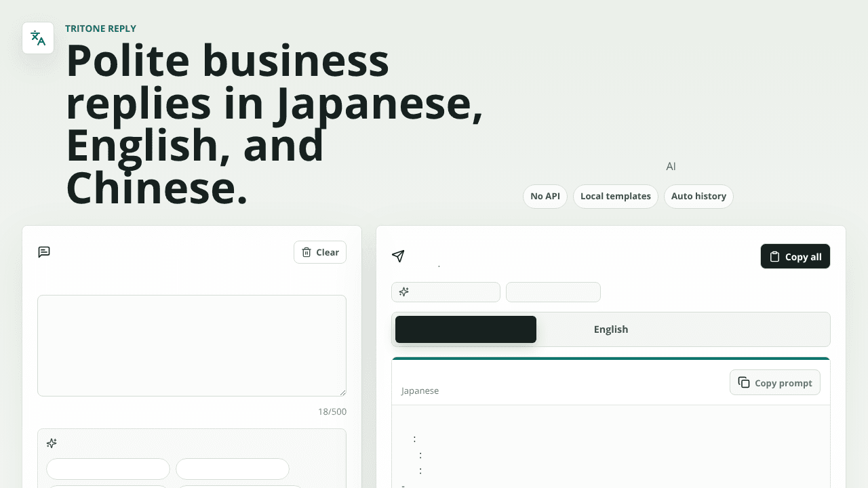This screenshot has height=488, width=868.
Task: Click the AI text above the badges
Action: (x=671, y=166)
